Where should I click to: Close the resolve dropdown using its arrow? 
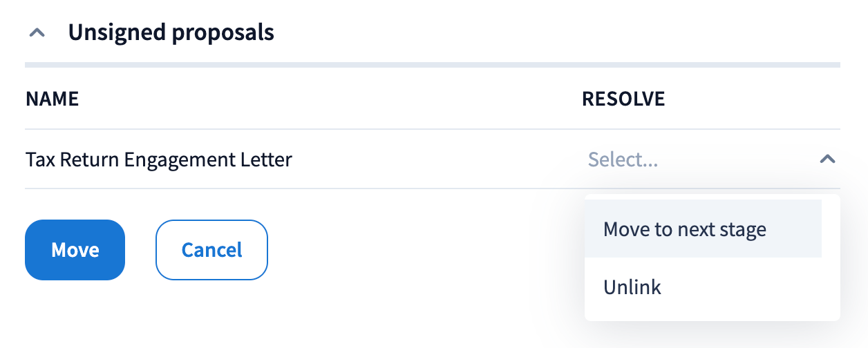click(x=827, y=159)
